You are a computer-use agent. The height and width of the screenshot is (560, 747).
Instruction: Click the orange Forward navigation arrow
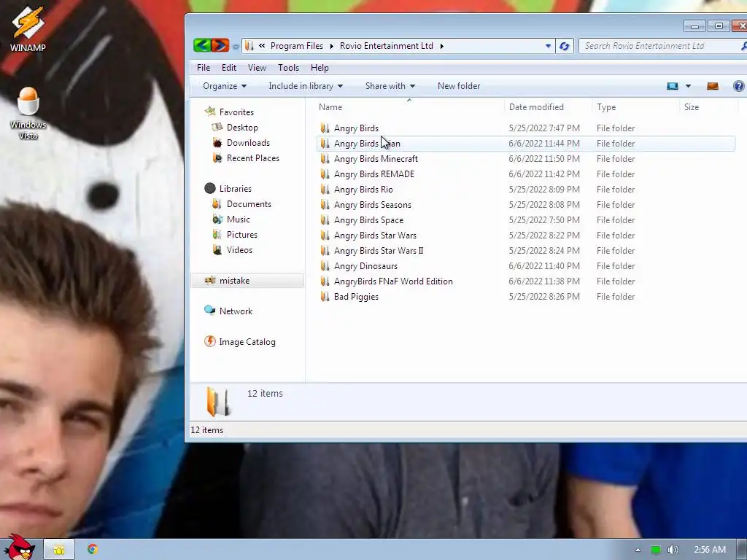coord(220,46)
